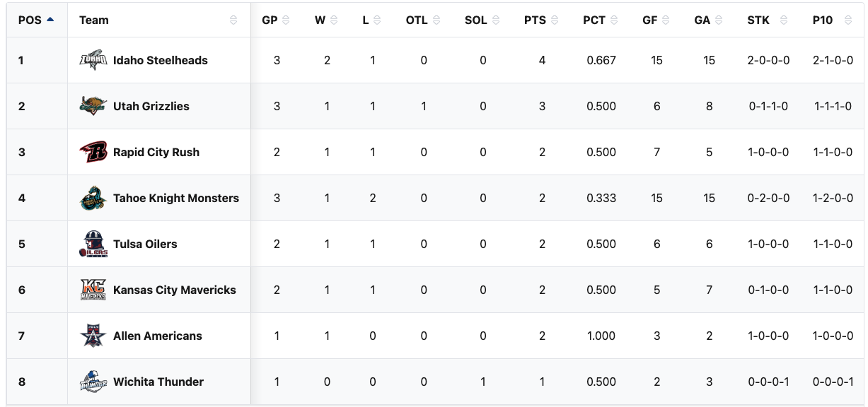
Task: Open the Tahoe Knight Monsters name link
Action: point(176,199)
